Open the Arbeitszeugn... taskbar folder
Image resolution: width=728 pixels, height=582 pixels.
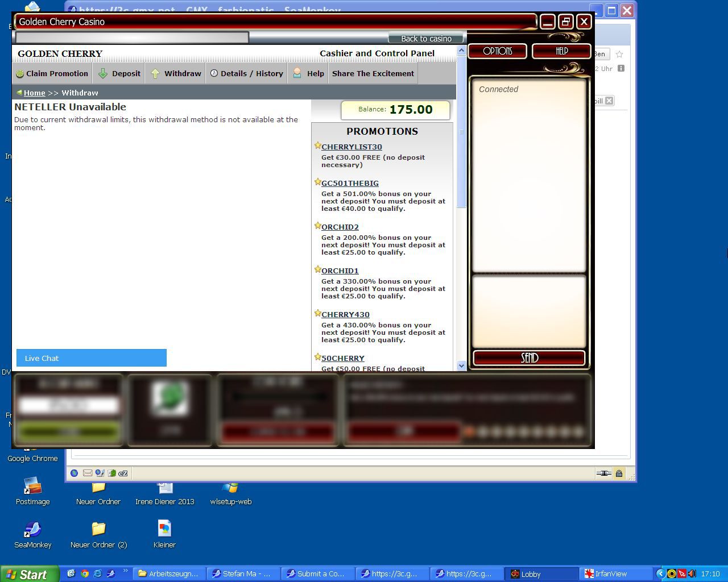click(168, 574)
